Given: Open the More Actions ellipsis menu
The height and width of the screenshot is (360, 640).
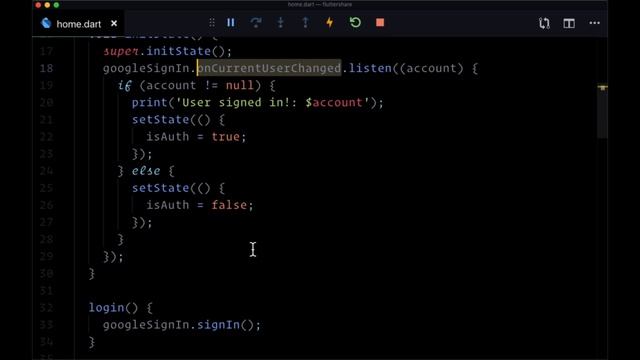Looking at the screenshot, I should tap(595, 23).
